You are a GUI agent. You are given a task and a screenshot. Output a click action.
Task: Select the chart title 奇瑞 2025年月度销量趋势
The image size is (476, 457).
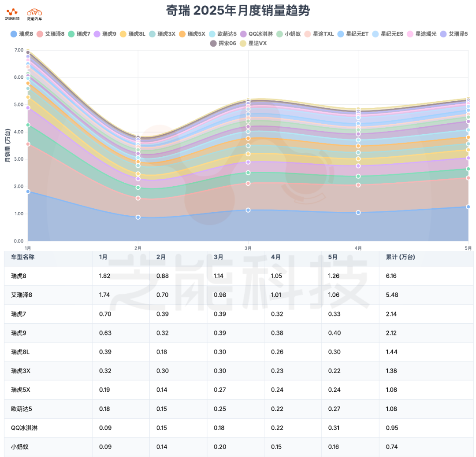pyautogui.click(x=238, y=11)
